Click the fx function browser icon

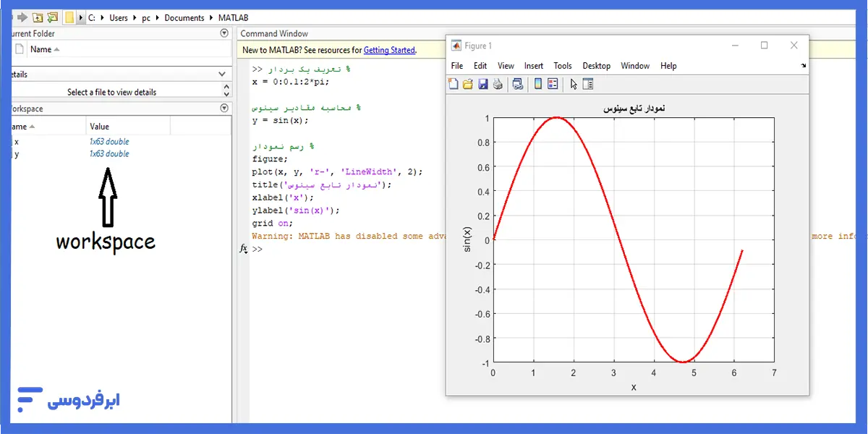point(243,248)
